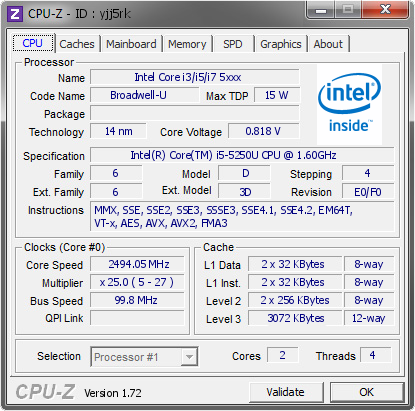Click the Specification field showing i5-5250U
The image size is (415, 411).
point(242,155)
